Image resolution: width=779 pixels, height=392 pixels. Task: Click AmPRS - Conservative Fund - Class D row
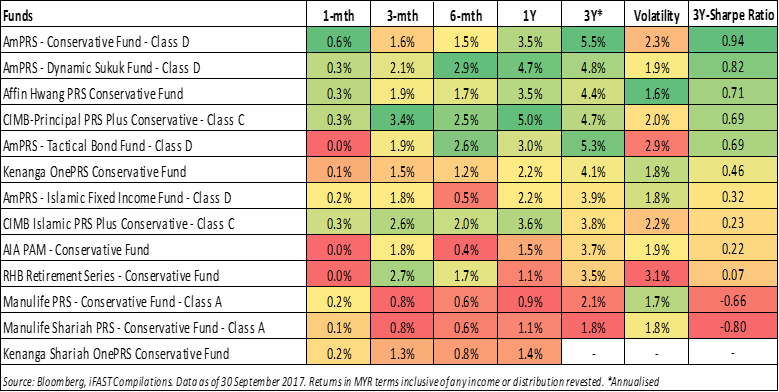(x=390, y=42)
